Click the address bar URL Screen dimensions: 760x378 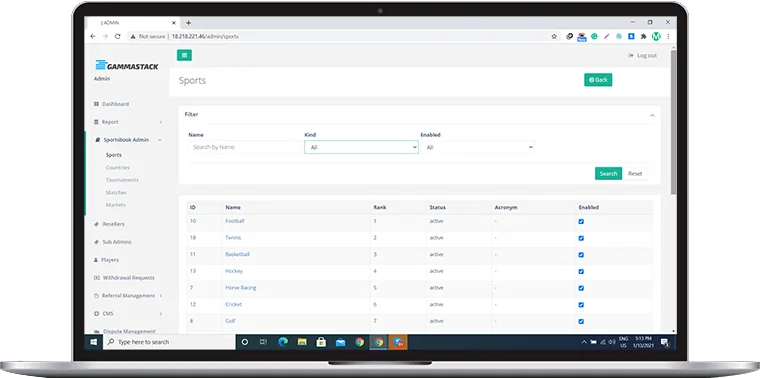pos(205,36)
